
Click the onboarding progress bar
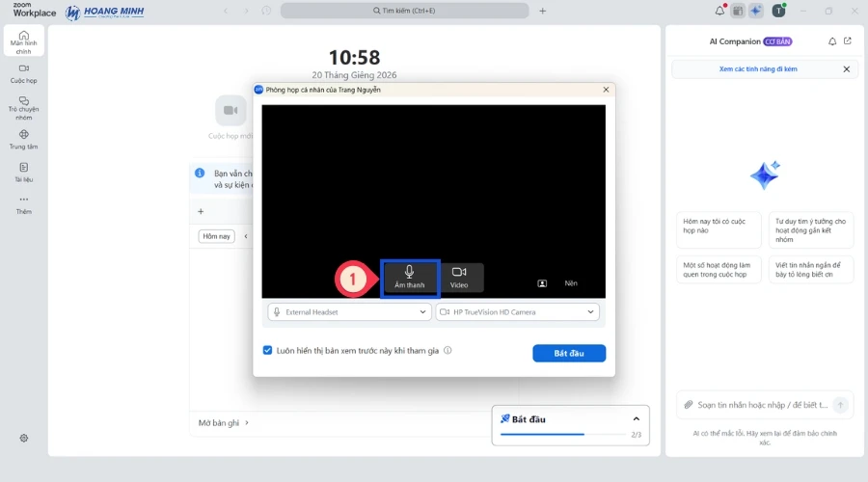561,435
